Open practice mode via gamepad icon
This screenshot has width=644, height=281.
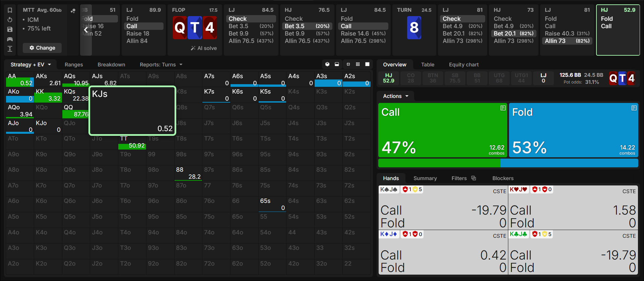click(10, 39)
